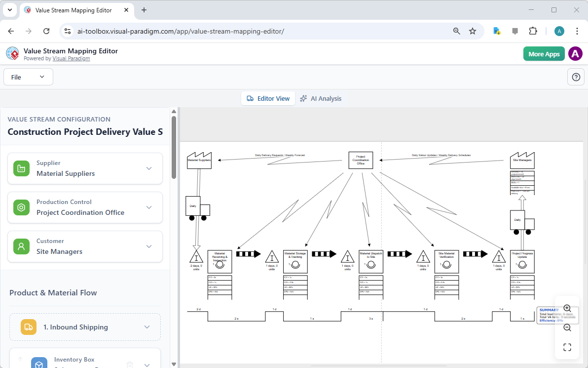588x368 pixels.
Task: Click the More Apps button
Action: [x=544, y=53]
